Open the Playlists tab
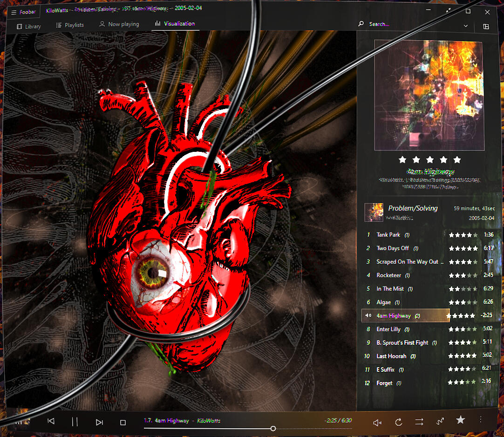The image size is (504, 437). [70, 25]
